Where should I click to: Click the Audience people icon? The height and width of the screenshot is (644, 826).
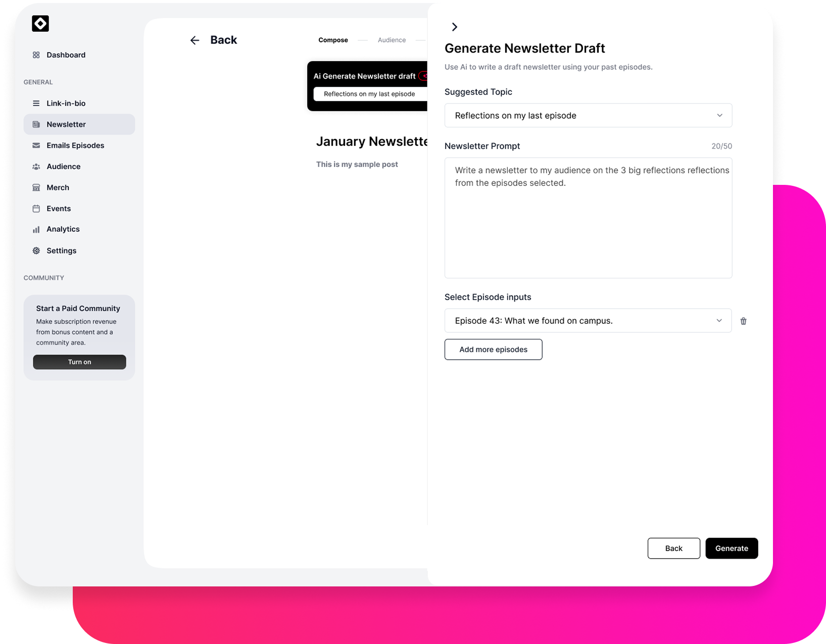pyautogui.click(x=36, y=167)
